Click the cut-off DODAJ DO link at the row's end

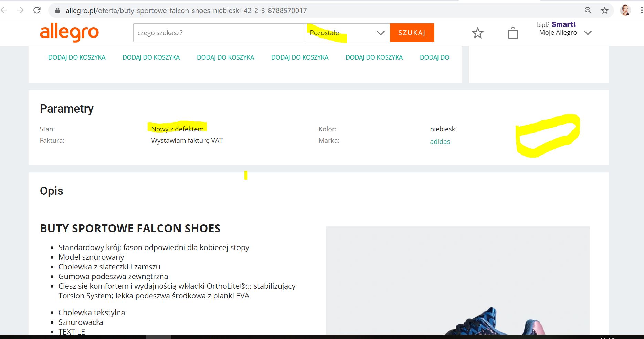point(434,57)
